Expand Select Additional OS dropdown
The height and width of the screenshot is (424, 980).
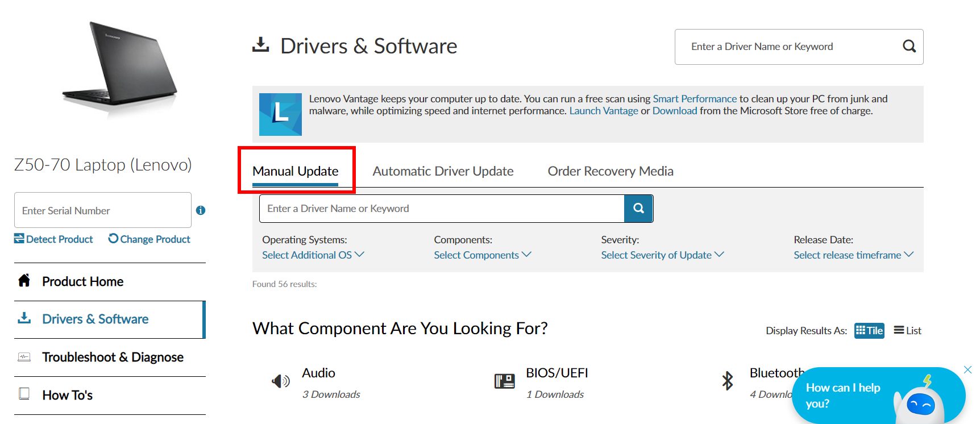point(313,255)
